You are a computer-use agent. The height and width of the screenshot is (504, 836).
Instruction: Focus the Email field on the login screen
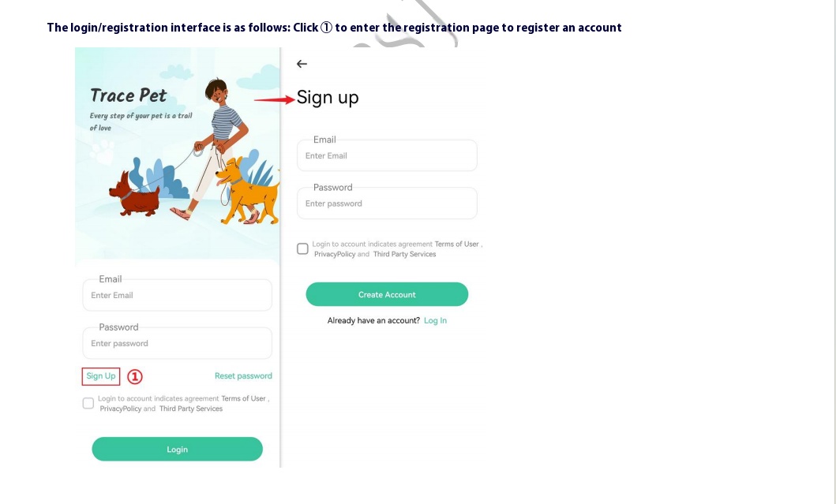(x=177, y=296)
